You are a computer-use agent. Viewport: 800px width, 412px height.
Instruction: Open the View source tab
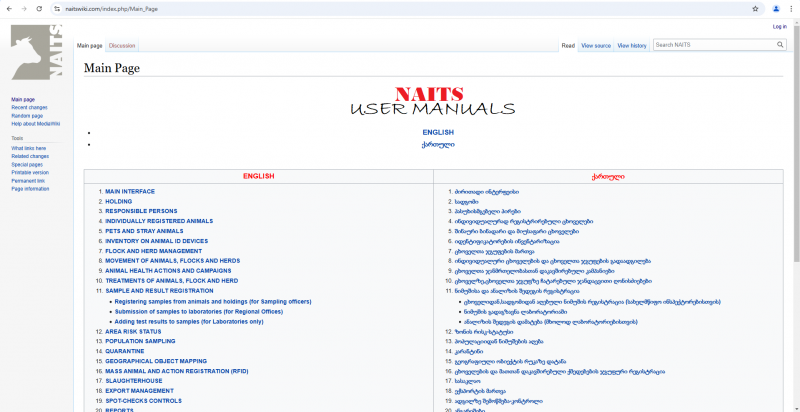[596, 46]
